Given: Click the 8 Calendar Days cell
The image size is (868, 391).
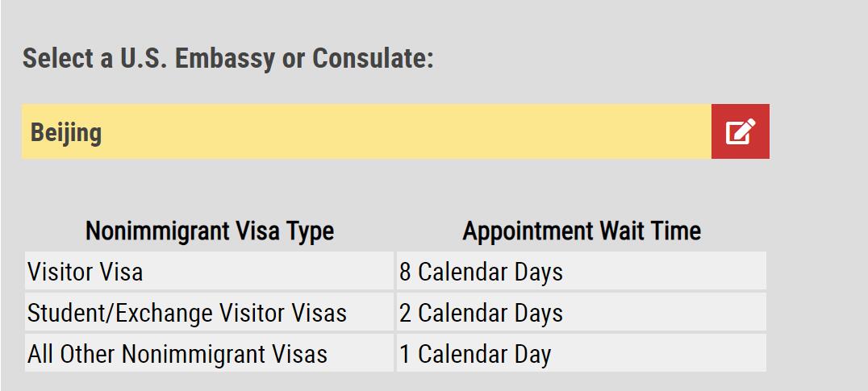Looking at the screenshot, I should point(582,271).
